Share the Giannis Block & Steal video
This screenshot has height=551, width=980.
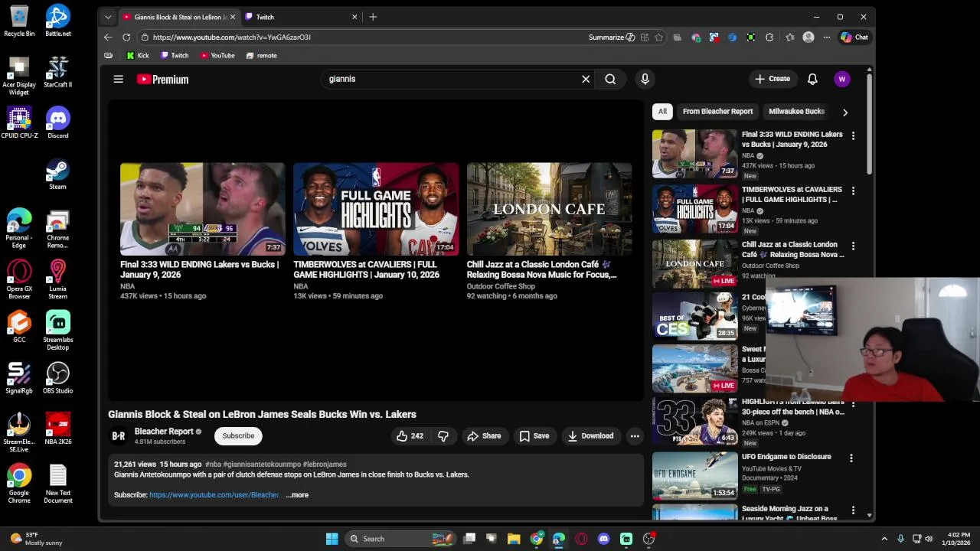(484, 436)
